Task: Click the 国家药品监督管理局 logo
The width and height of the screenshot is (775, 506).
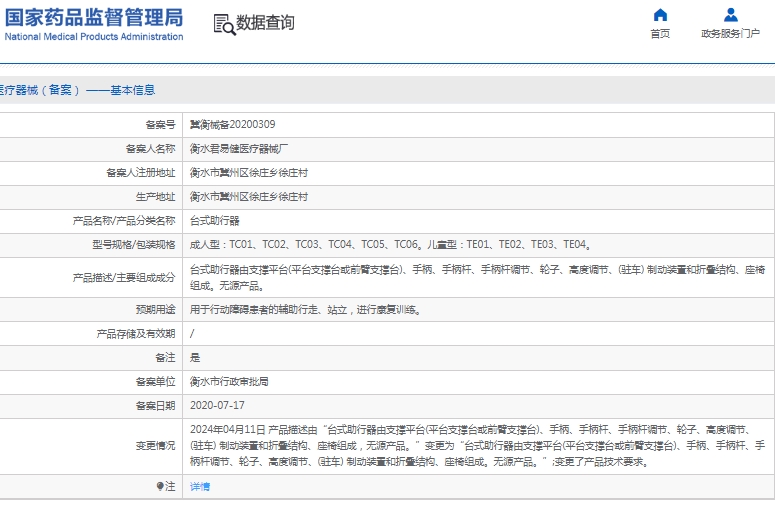Action: point(94,17)
